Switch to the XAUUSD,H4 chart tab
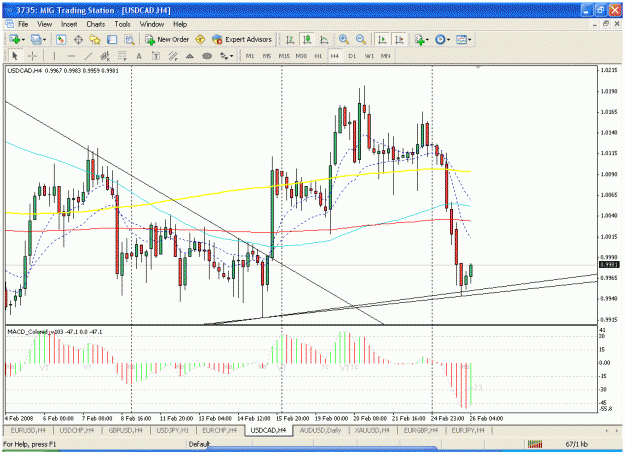Image resolution: width=625 pixels, height=452 pixels. click(x=372, y=430)
